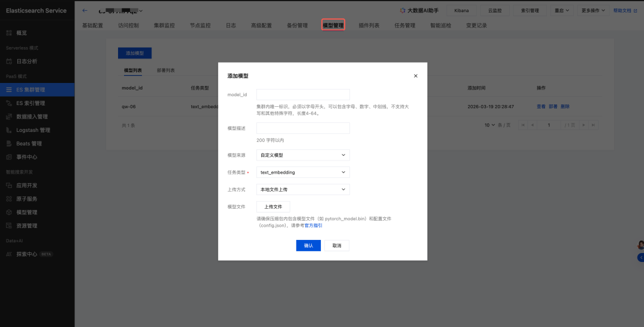This screenshot has width=644, height=327.
Task: Open the 任务类型 dropdown
Action: [303, 172]
